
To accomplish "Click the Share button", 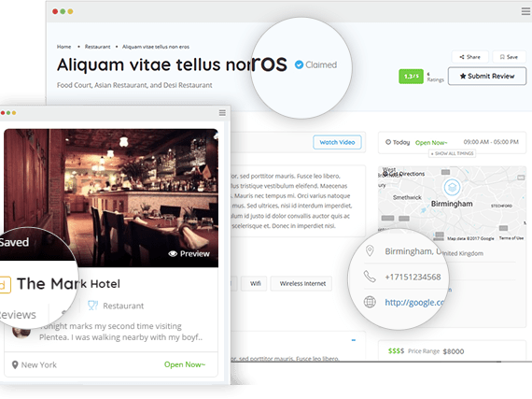I will click(469, 57).
